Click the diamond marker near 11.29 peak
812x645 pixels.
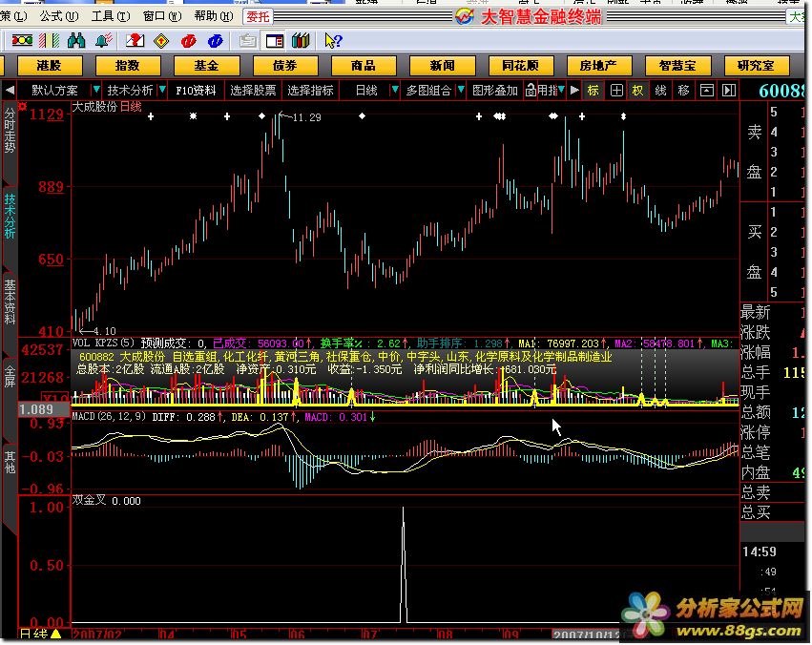[262, 116]
